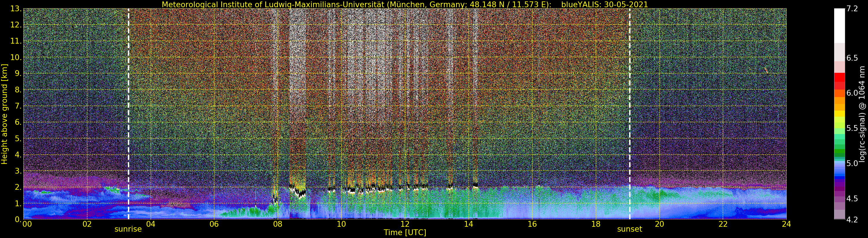Click colorbar value '6.0'
The height and width of the screenshot is (238, 868).
852,93
